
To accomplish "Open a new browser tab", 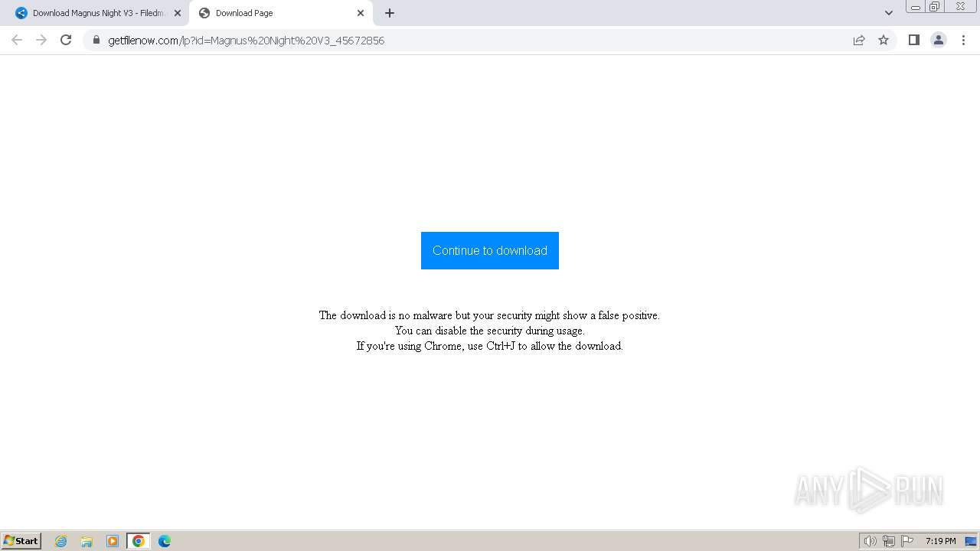I will [x=390, y=13].
